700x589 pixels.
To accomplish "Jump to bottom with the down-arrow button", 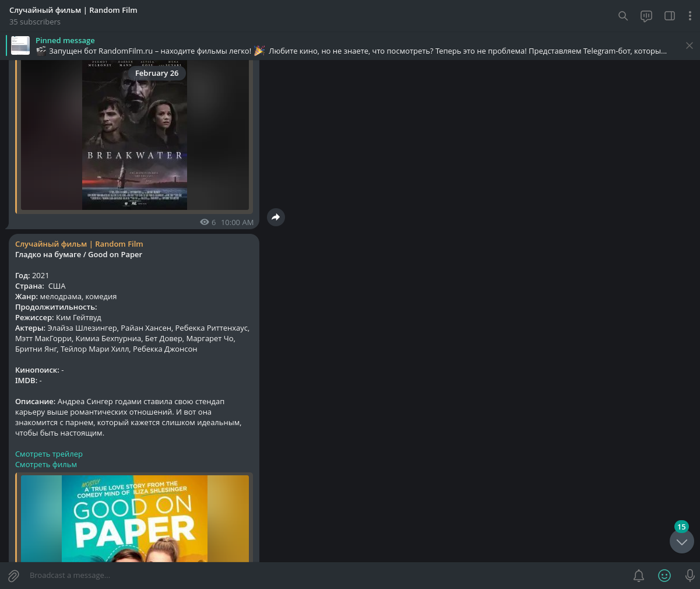I will (682, 542).
